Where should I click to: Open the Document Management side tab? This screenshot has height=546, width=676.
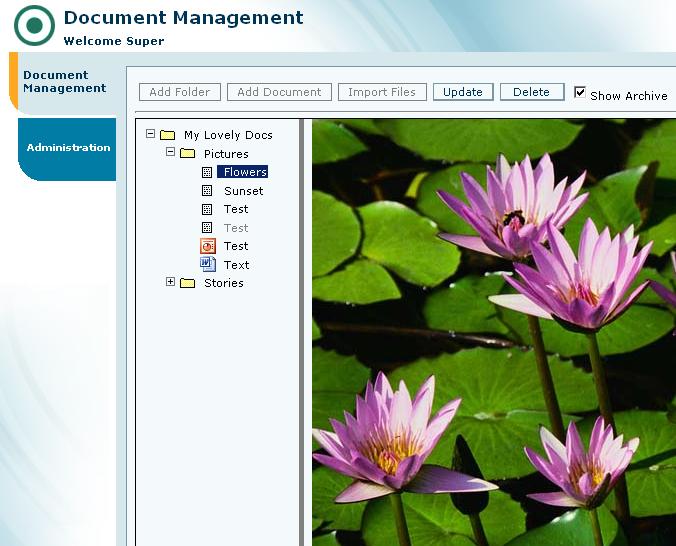pos(65,82)
